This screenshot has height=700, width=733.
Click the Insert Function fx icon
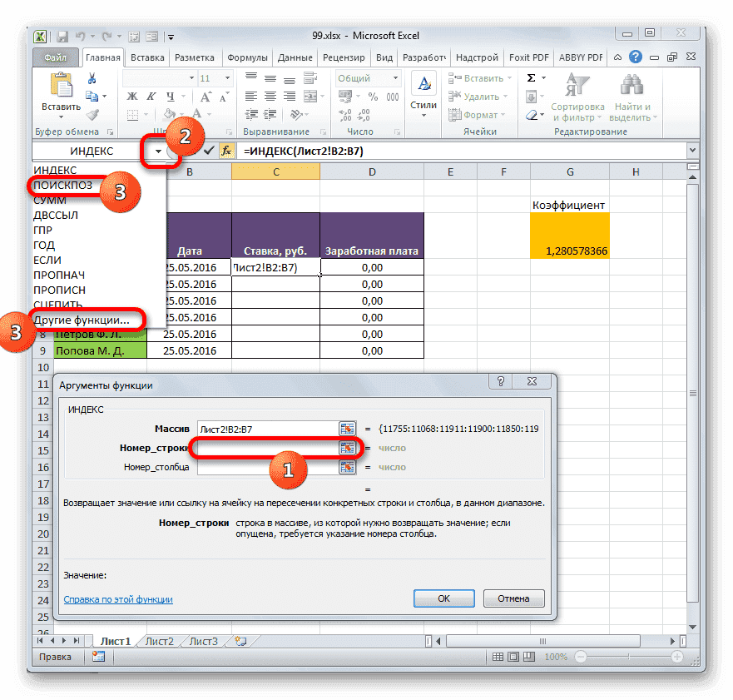226,151
